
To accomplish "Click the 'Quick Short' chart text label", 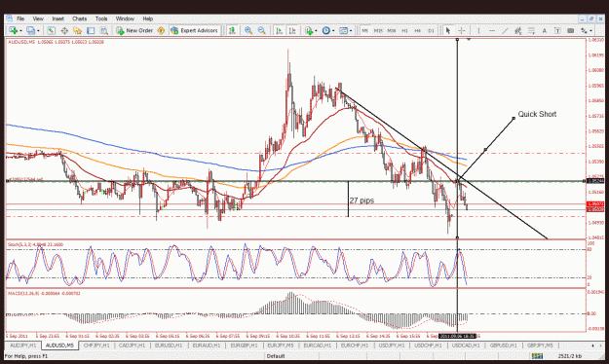I will (537, 114).
